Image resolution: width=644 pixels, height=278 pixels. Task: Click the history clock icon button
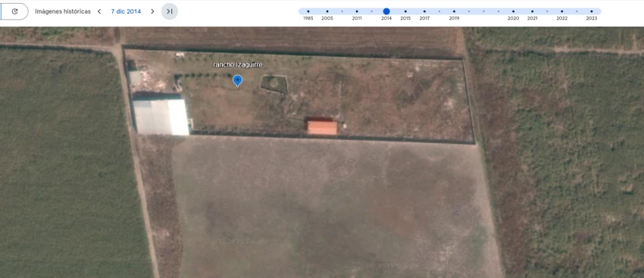[15, 11]
